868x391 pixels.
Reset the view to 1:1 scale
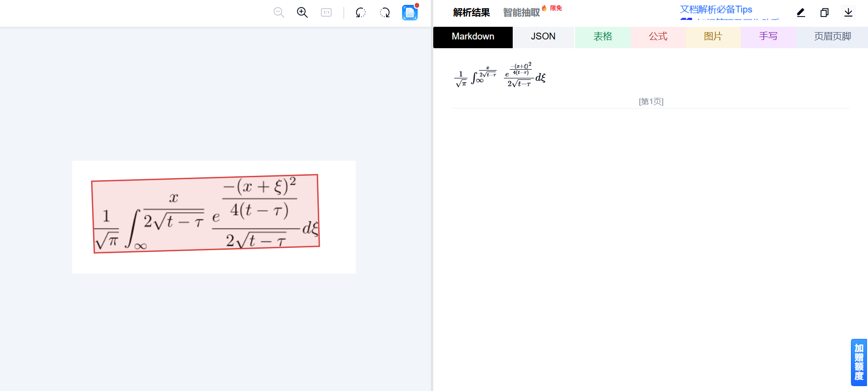(327, 13)
